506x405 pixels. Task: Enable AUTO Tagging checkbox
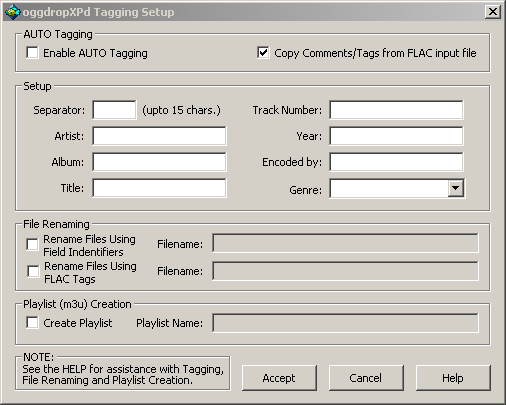click(32, 53)
